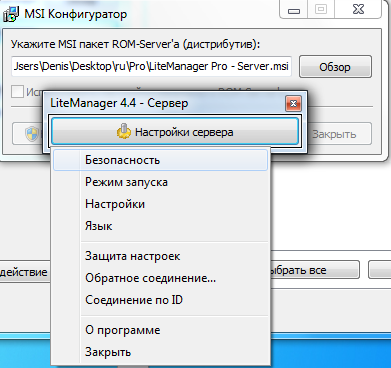The image size is (391, 368).
Task: Choose the Настройки menu item
Action: click(x=160, y=204)
